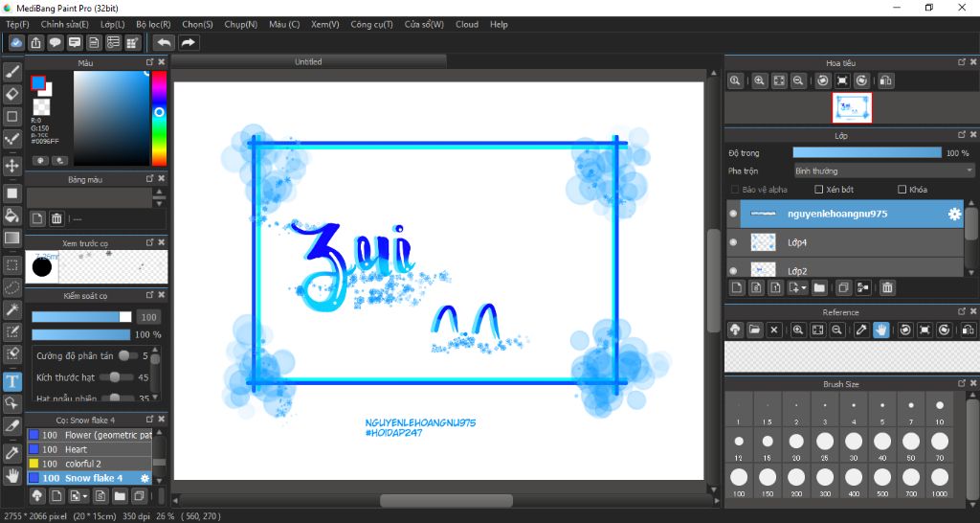Adjust the Độ trong layer opacity slider
The image size is (980, 523).
click(x=867, y=152)
